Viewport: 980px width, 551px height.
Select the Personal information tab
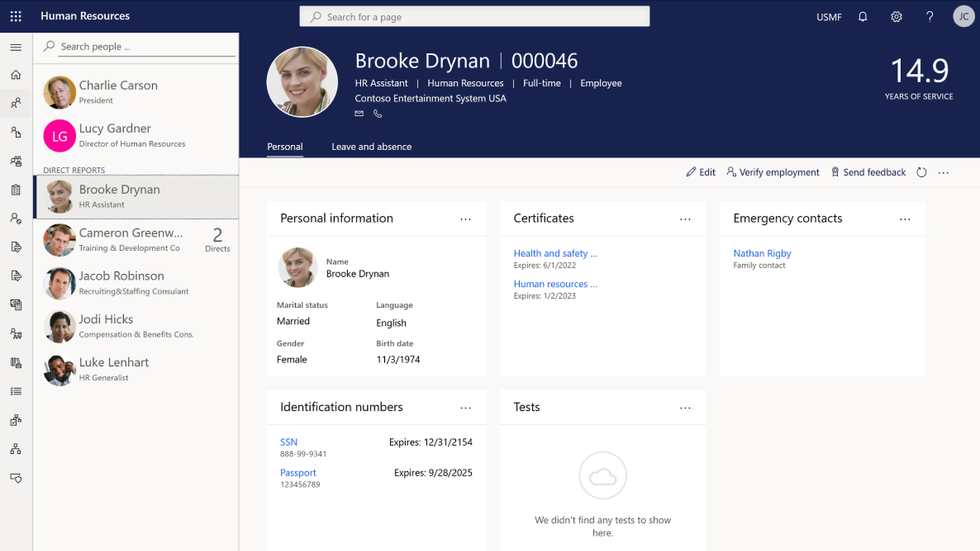[337, 218]
